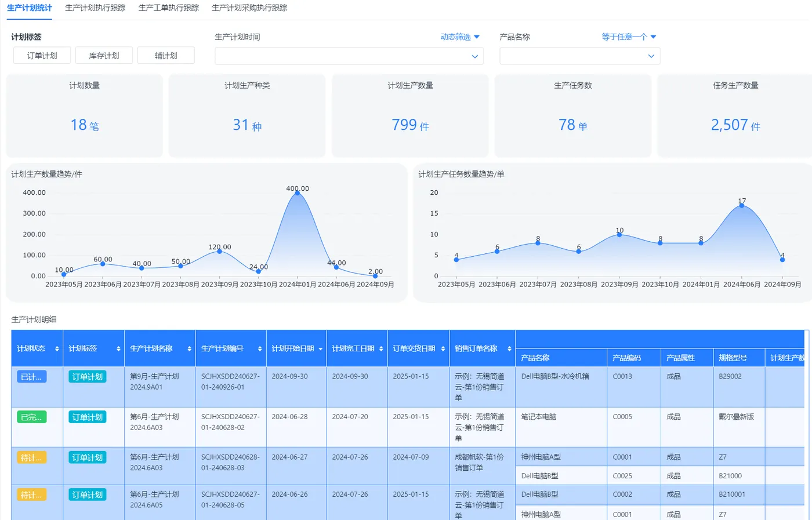The height and width of the screenshot is (520, 812).
Task: Expand the 生产计划时间 select box
Action: 349,56
